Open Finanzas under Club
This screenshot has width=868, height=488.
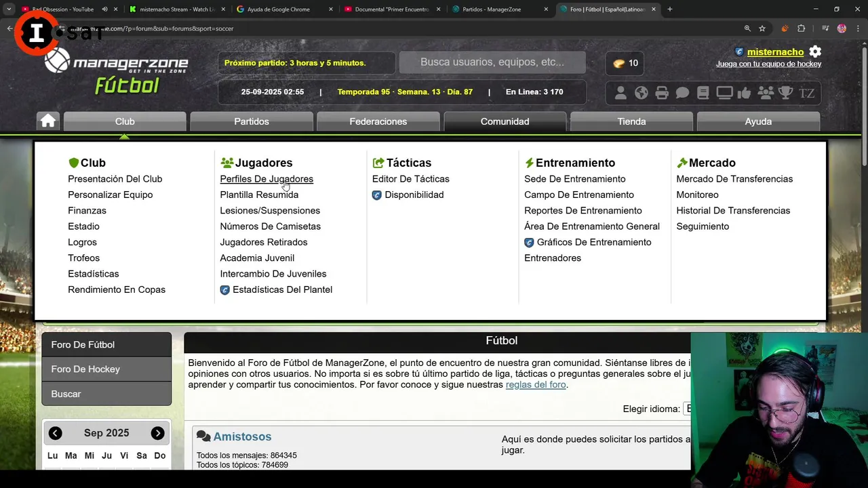coord(87,211)
